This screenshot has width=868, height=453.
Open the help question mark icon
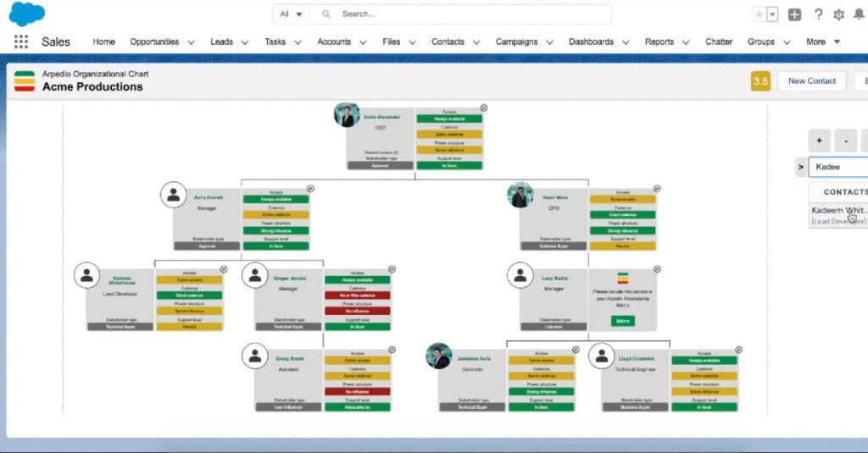coord(818,15)
